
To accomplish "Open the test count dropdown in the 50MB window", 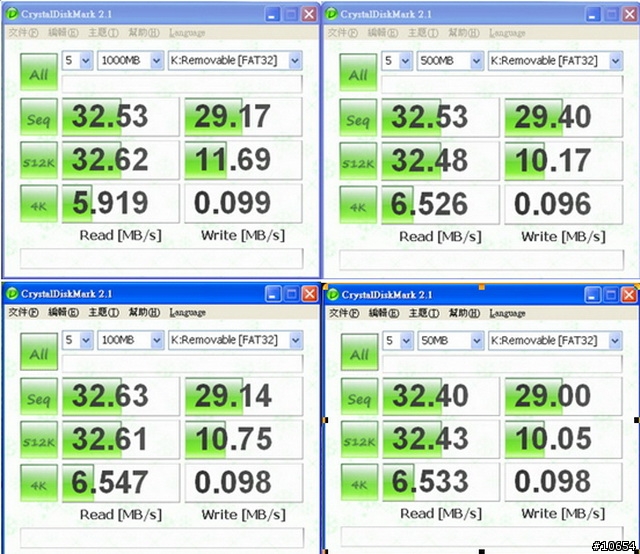I will (398, 340).
